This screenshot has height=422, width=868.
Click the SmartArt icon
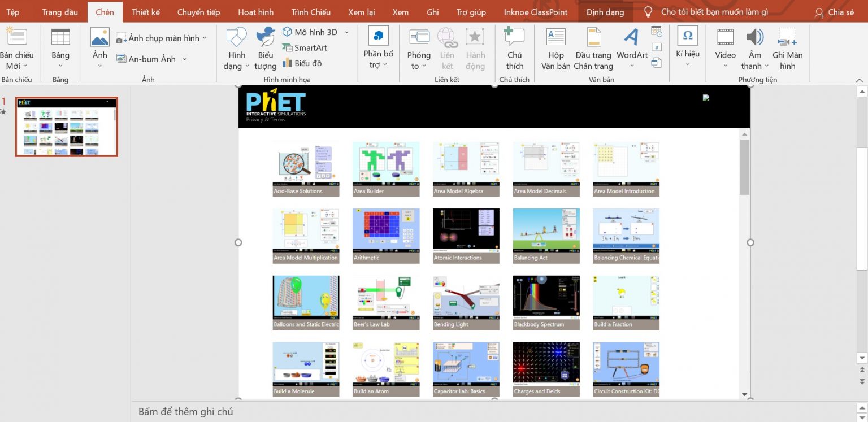pyautogui.click(x=305, y=48)
